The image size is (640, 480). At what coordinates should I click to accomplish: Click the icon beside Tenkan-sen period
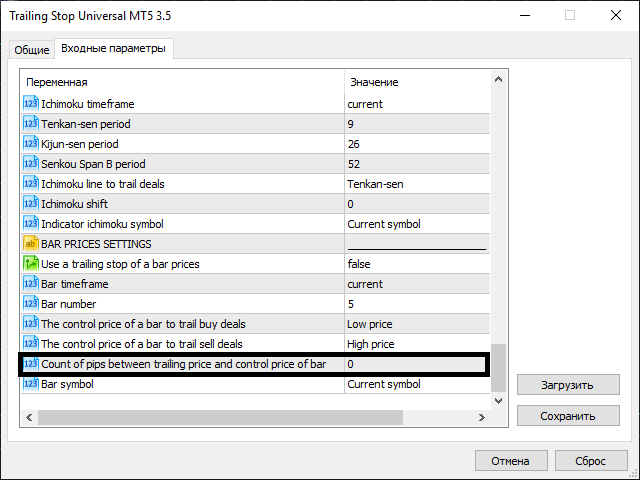(31, 124)
